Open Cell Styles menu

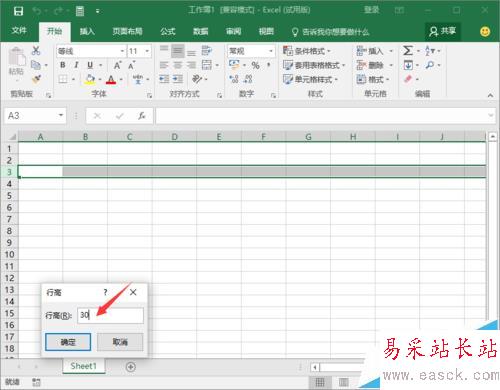pyautogui.click(x=310, y=79)
